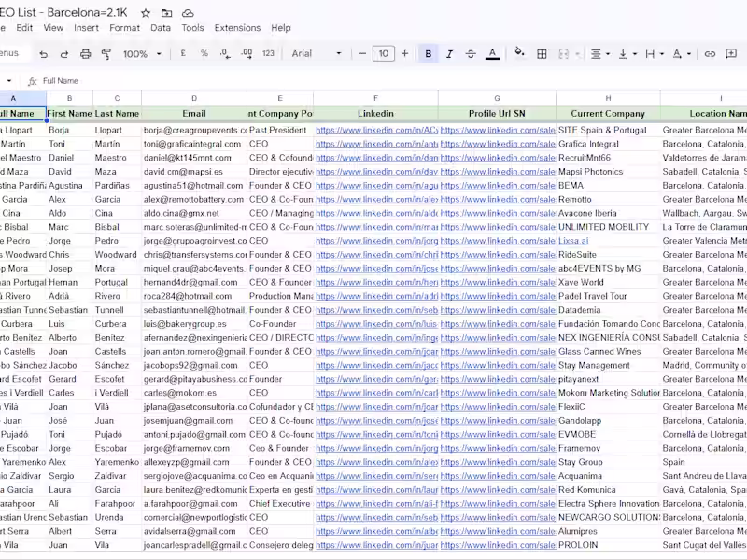
Task: Select last name cell Yaremenko
Action: pyautogui.click(x=118, y=462)
